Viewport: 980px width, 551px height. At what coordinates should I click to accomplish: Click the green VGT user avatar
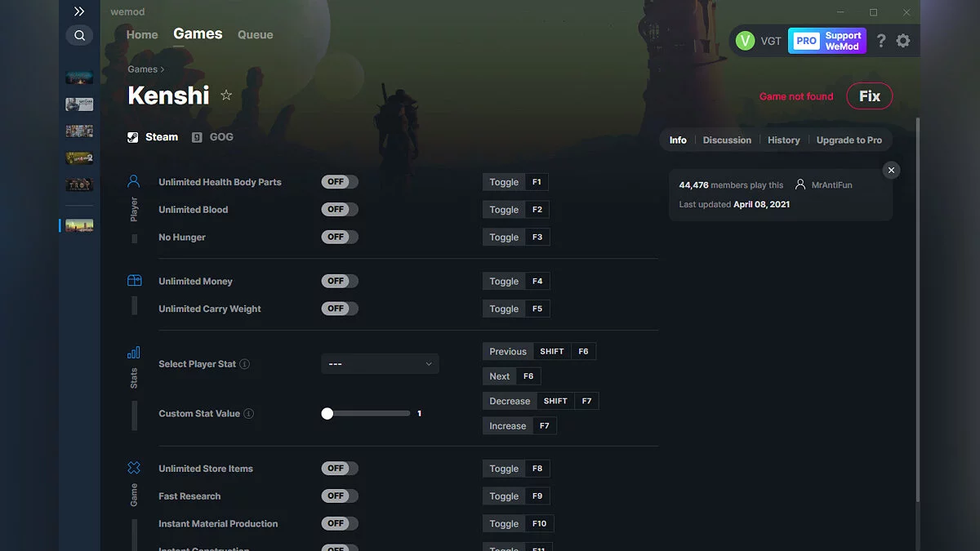tap(745, 41)
